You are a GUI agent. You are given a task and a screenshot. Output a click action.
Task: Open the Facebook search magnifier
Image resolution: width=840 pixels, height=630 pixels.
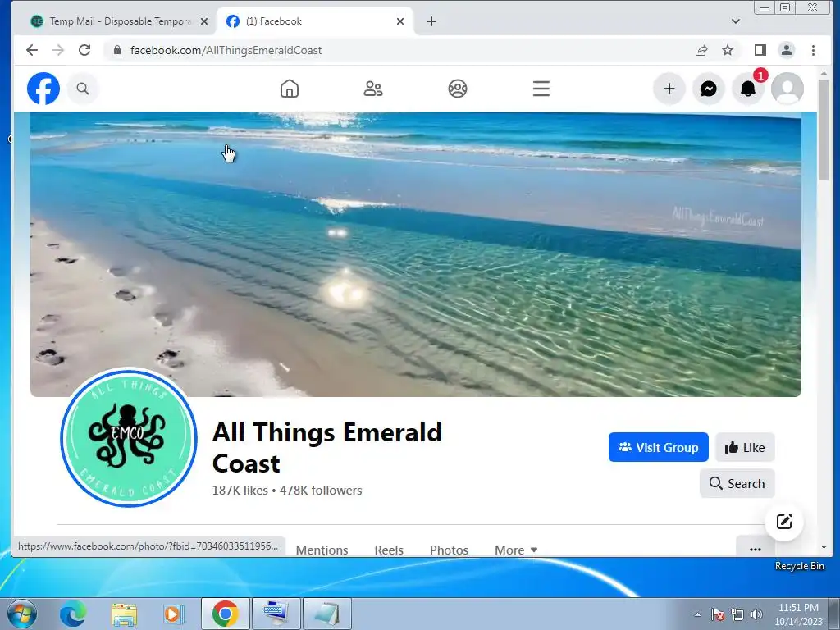(83, 89)
